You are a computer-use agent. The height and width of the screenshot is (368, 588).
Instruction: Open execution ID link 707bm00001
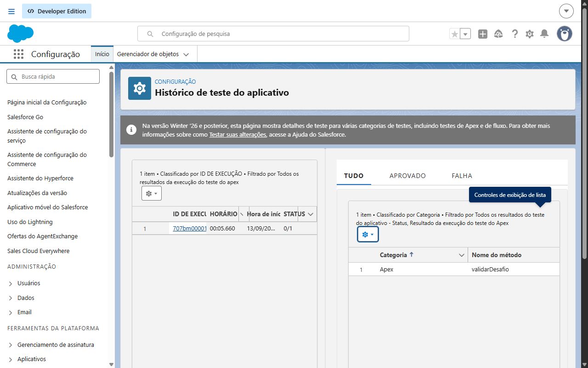[x=190, y=228]
